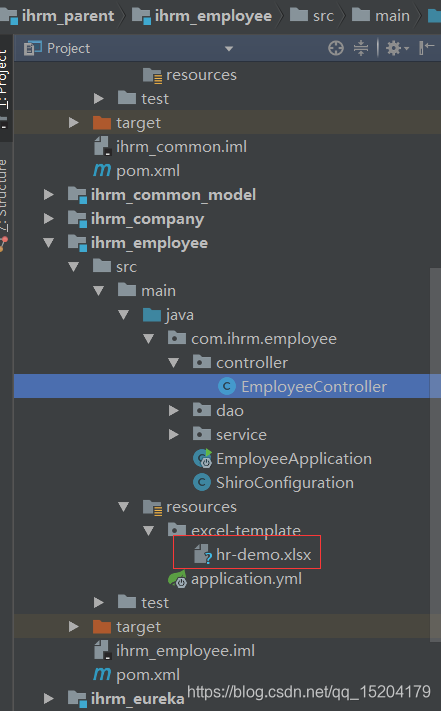Click the service package icon
Screen dimensions: 441x711
click(202, 434)
